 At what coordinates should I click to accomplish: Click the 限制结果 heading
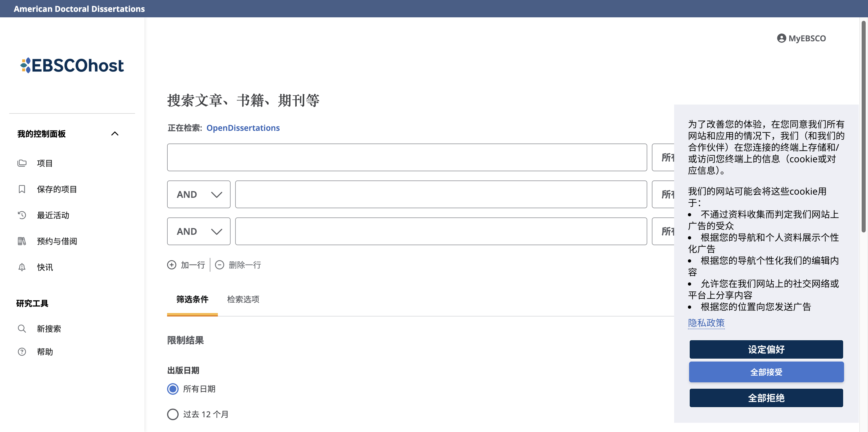[185, 340]
